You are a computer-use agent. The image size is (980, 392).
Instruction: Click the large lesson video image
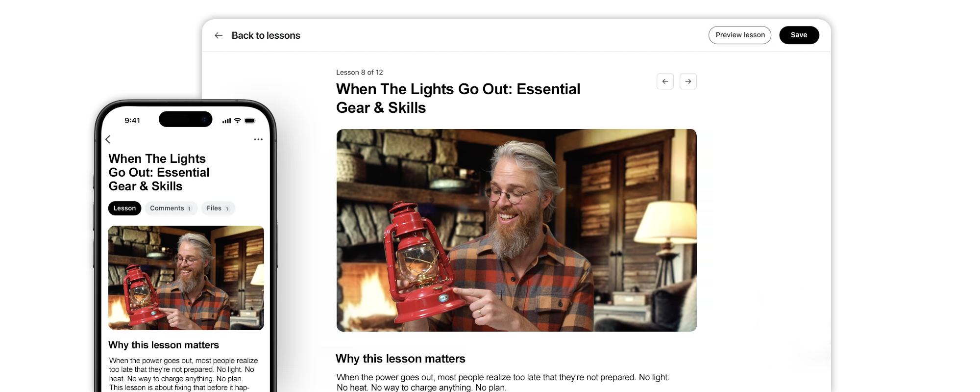[516, 230]
